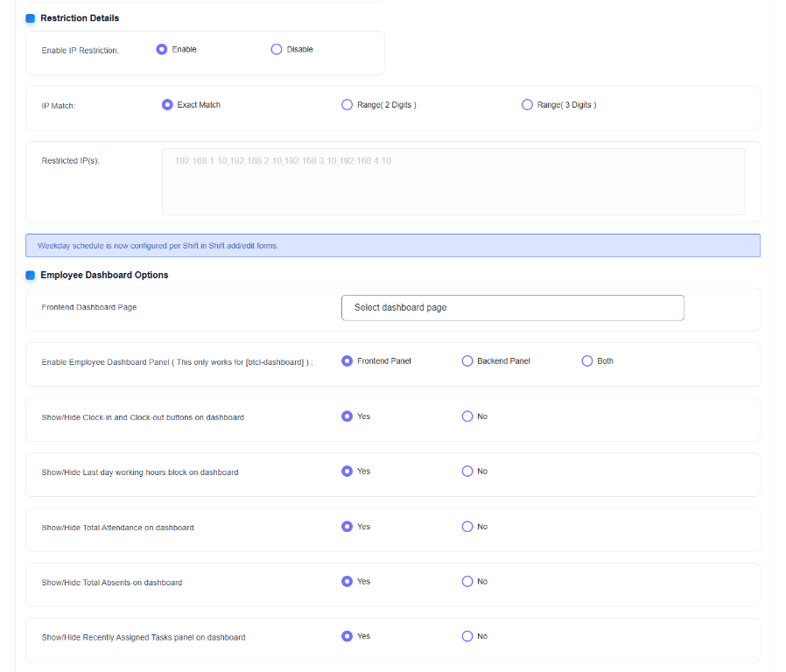Click the Restriction Details heading
The image size is (786, 672).
[x=80, y=18]
